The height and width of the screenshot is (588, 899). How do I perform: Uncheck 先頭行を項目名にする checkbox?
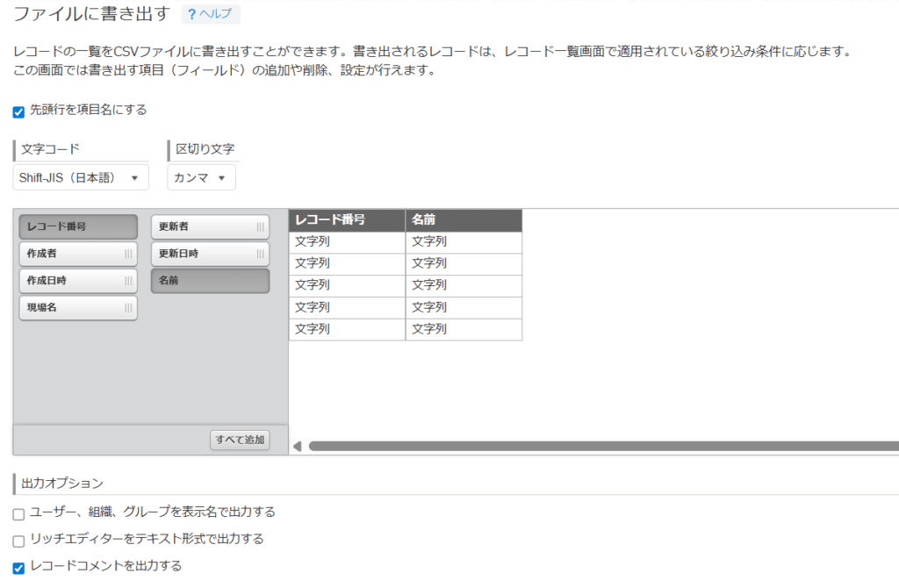click(18, 111)
